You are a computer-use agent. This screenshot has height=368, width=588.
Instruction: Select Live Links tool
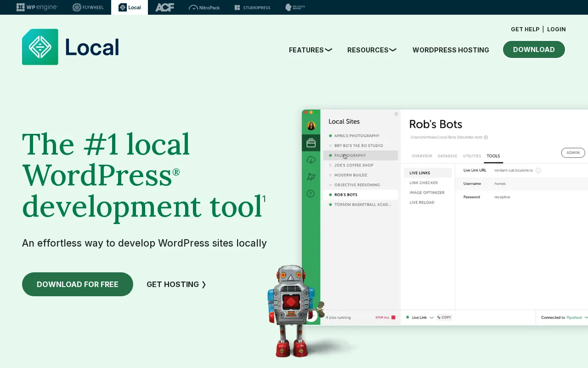(x=428, y=173)
